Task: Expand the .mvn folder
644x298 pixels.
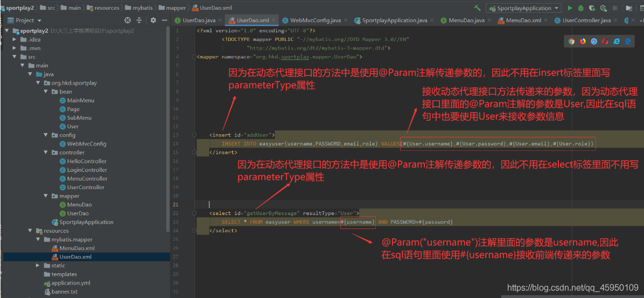Action: click(x=15, y=48)
